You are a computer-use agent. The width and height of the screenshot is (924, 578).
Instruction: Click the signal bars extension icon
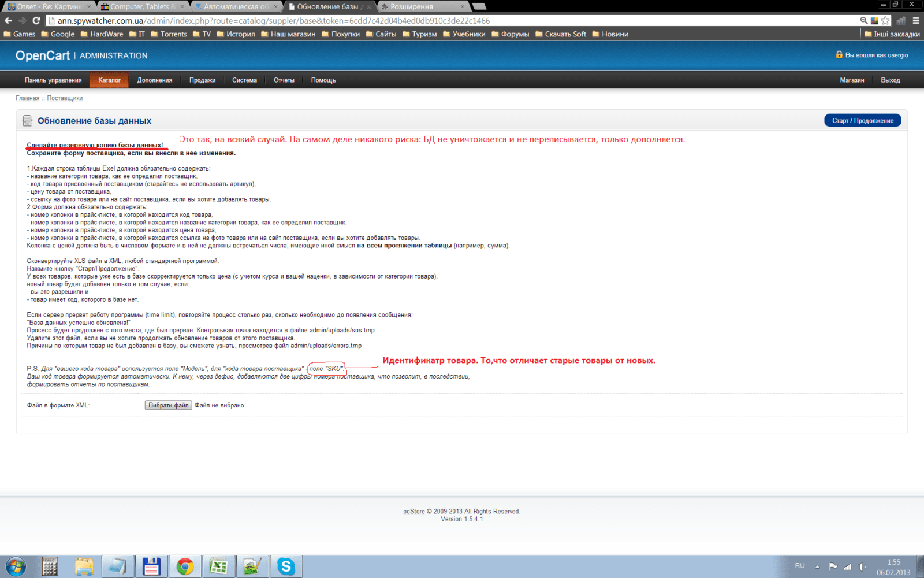(x=901, y=21)
